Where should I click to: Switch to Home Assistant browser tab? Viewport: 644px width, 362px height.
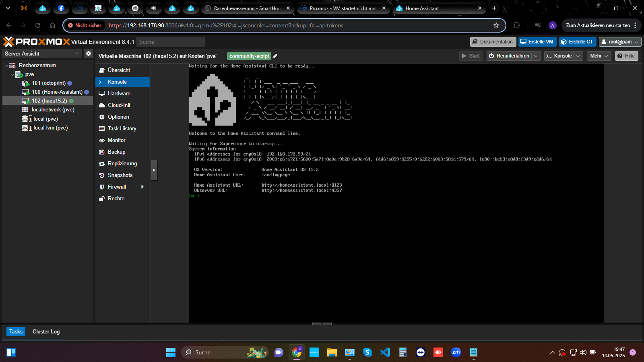point(439,8)
